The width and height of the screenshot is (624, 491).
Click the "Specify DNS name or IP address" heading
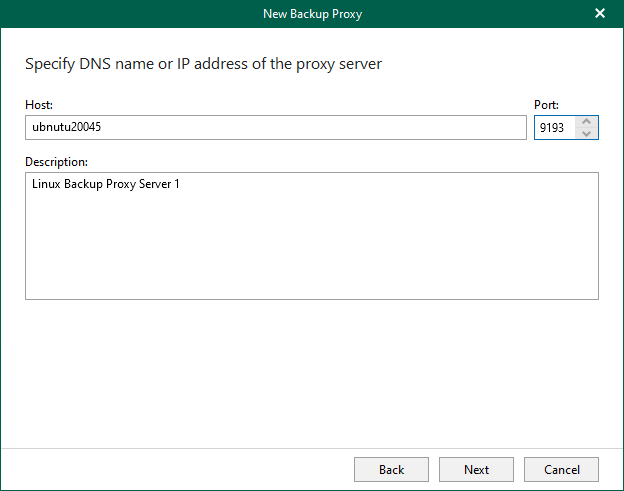click(x=203, y=64)
